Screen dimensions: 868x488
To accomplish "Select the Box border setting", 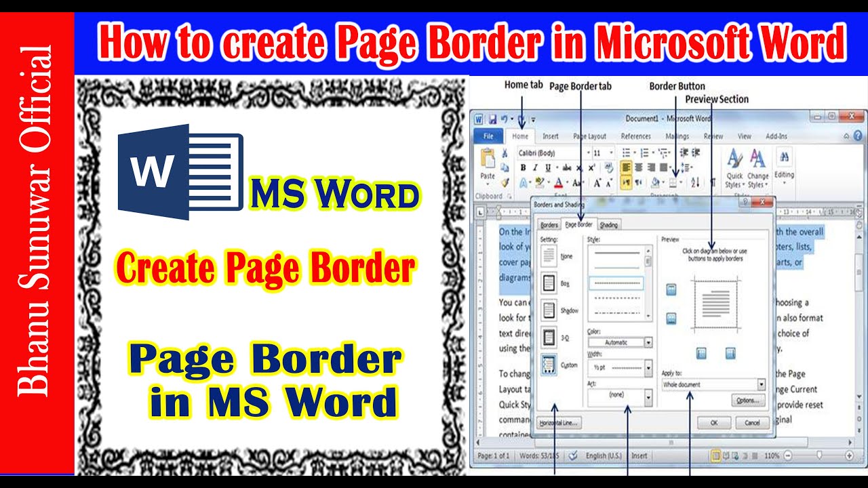I will [549, 284].
